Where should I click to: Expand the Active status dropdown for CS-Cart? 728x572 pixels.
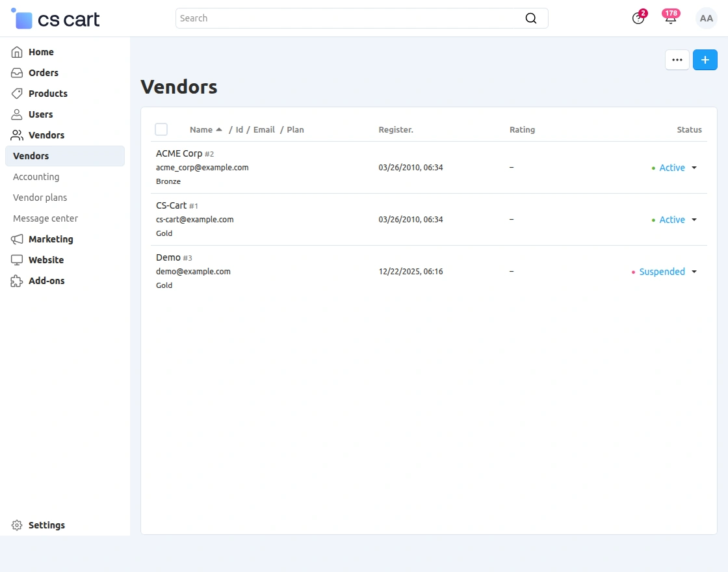[x=694, y=220]
